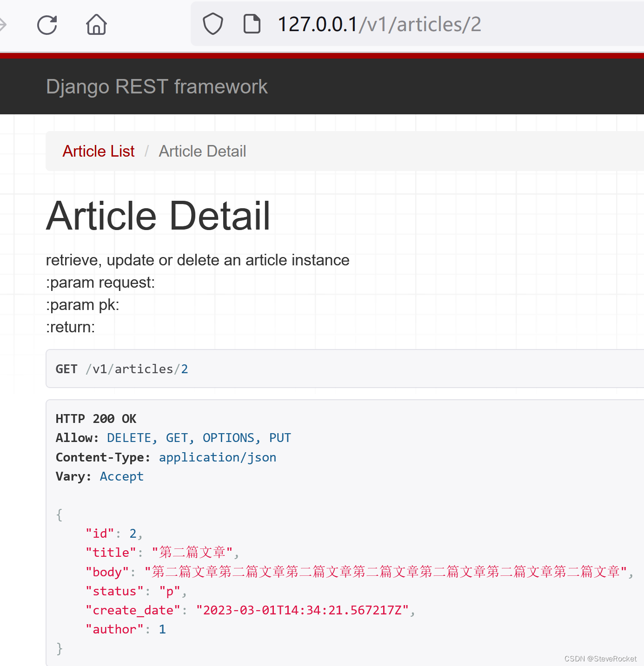
Task: Click the ':return:' line
Action: point(70,327)
